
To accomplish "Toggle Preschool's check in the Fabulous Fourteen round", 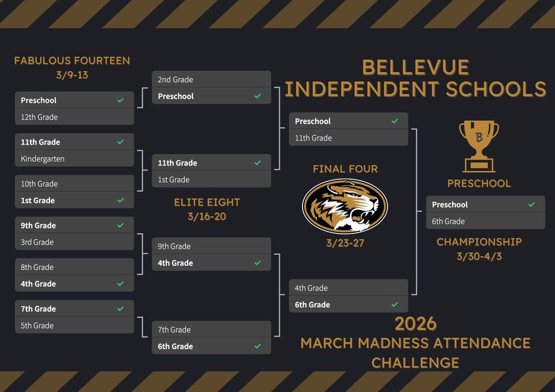I will (x=121, y=100).
